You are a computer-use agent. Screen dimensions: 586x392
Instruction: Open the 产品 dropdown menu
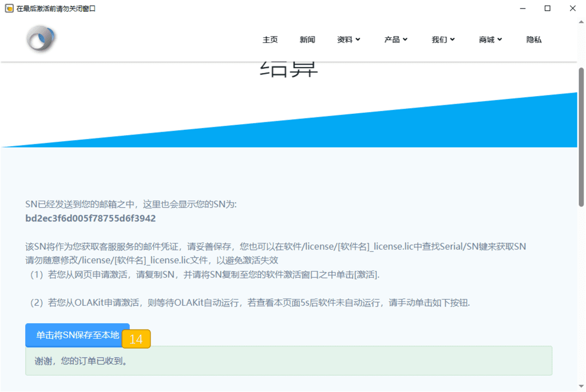coord(395,39)
